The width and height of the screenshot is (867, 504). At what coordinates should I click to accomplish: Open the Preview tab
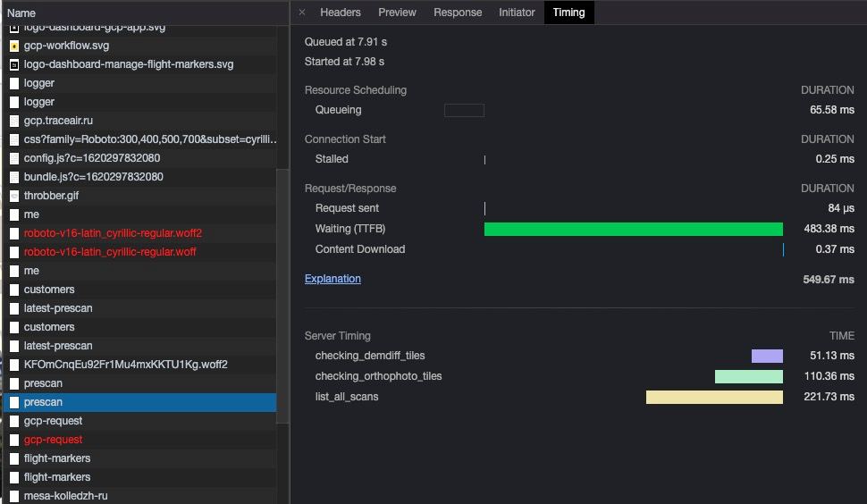pyautogui.click(x=397, y=13)
